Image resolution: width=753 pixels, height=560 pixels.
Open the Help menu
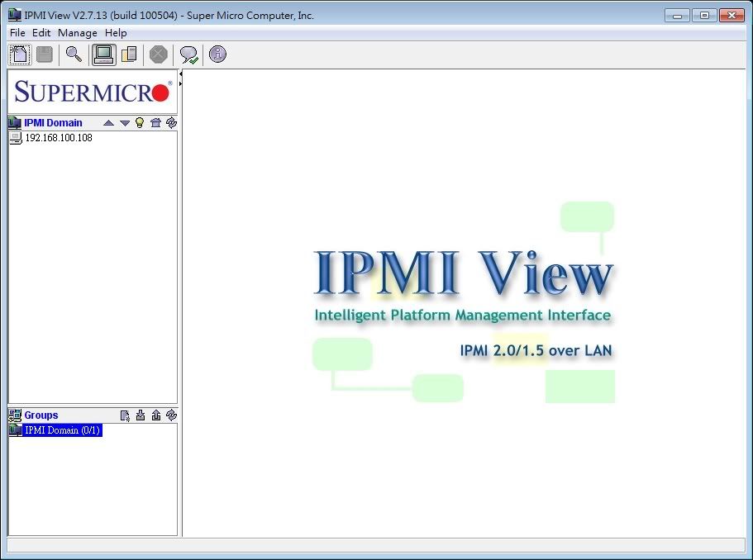tap(116, 33)
